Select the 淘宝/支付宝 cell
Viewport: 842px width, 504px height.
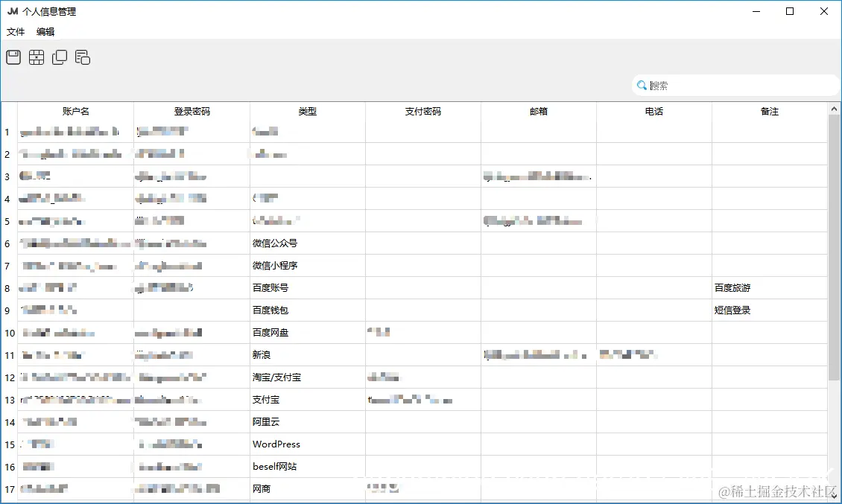[x=308, y=377]
